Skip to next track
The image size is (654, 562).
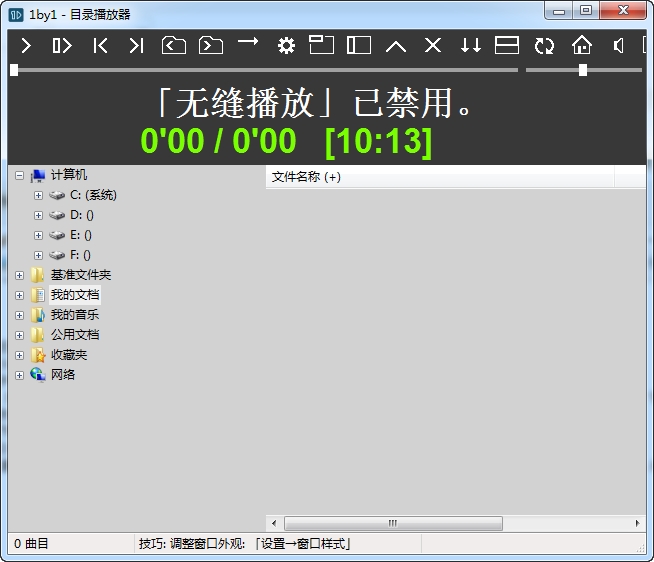tap(136, 45)
